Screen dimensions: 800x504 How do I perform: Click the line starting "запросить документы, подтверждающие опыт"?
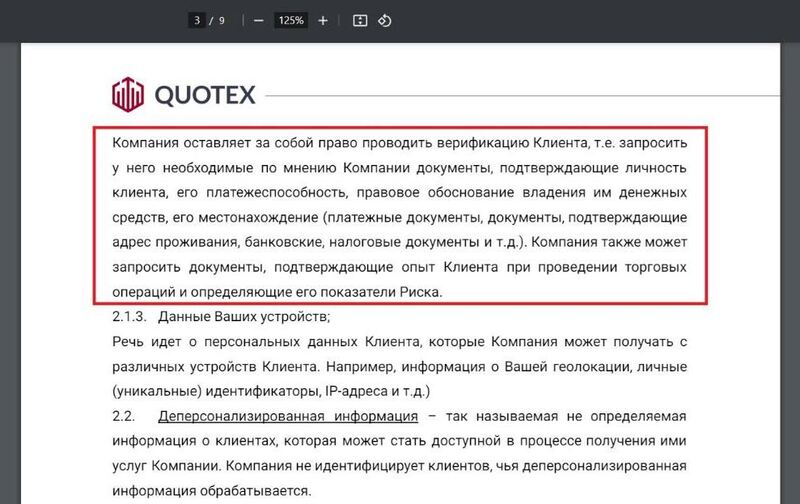point(399,267)
